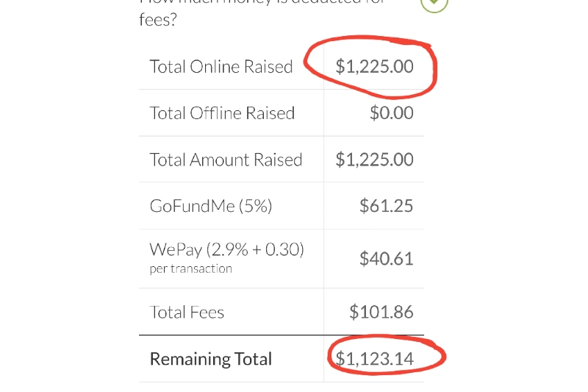Select the Total Amount Raised label
The image size is (588, 392).
tap(226, 160)
